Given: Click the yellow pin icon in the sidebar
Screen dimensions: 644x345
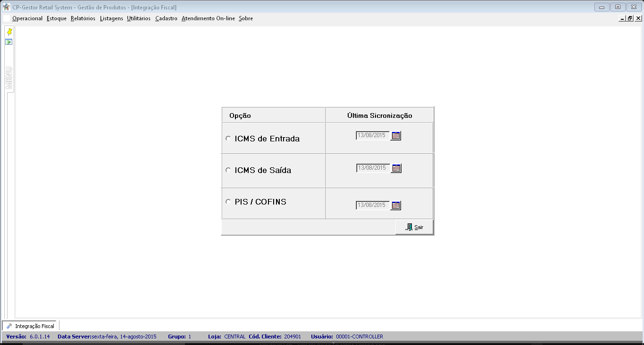Looking at the screenshot, I should [x=9, y=32].
